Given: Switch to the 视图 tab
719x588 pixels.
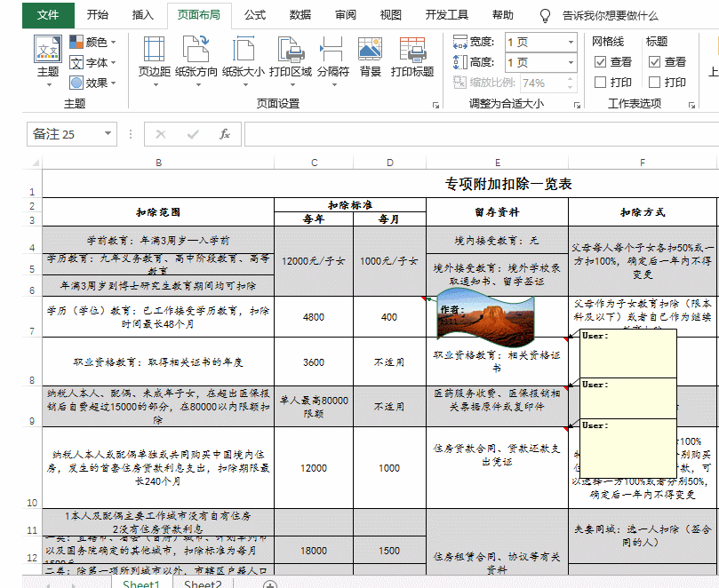Looking at the screenshot, I should click(391, 15).
